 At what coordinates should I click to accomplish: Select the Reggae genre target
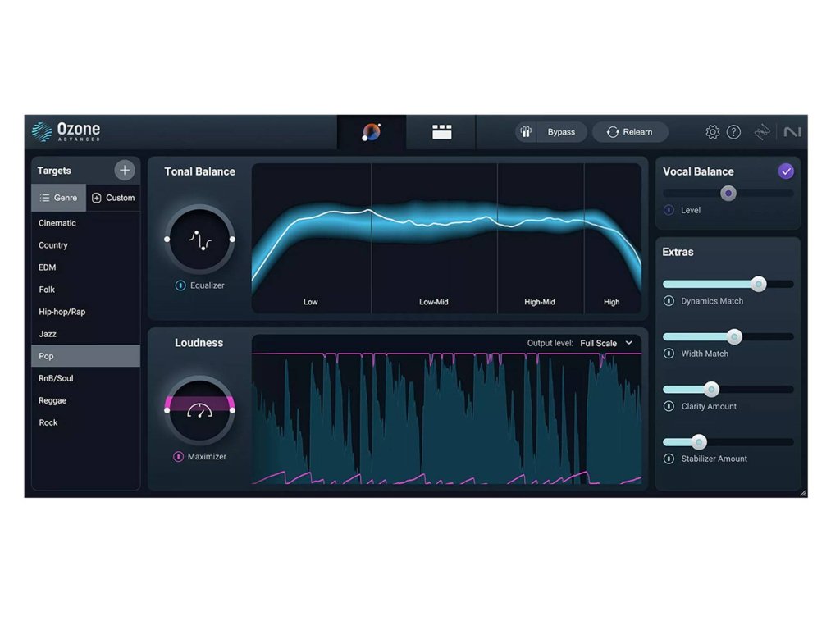[85, 400]
